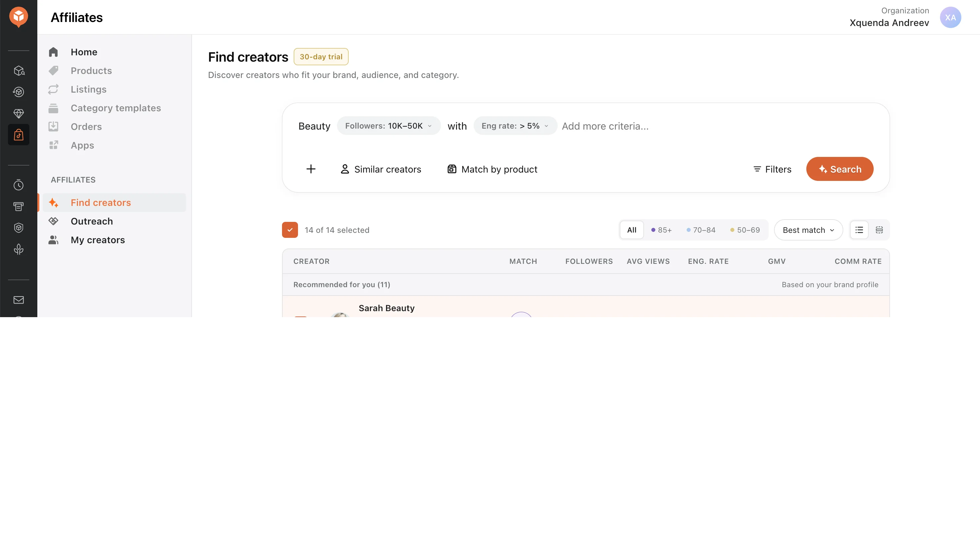Viewport: 980px width, 557px height.
Task: Expand the Followers 10K–50K dropdown
Action: (x=388, y=126)
